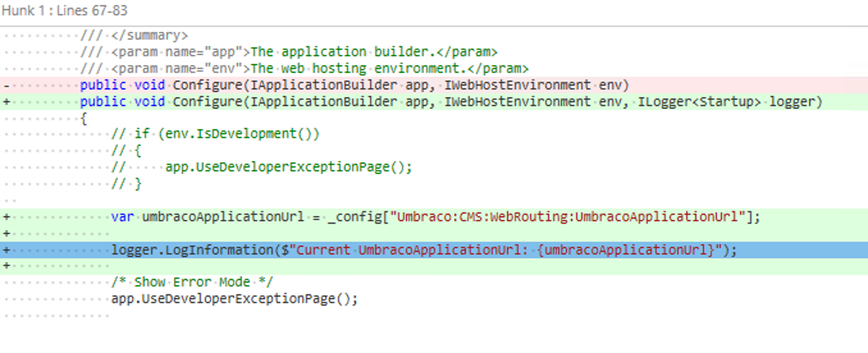The image size is (868, 353).
Task: Click the active app.UseDeveloperExceptionPage(); statement
Action: tap(235, 298)
